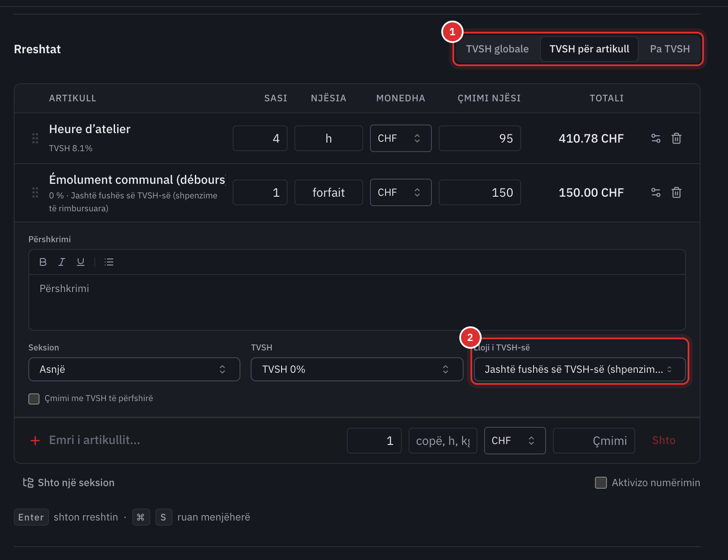Screen dimensions: 728x560
Task: Delete the Heure d'atelier line
Action: tap(676, 138)
